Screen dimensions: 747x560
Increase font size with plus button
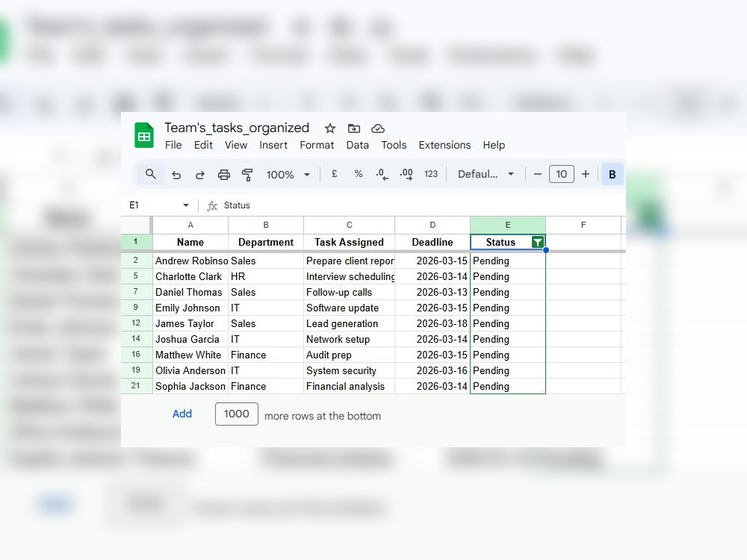pyautogui.click(x=586, y=174)
